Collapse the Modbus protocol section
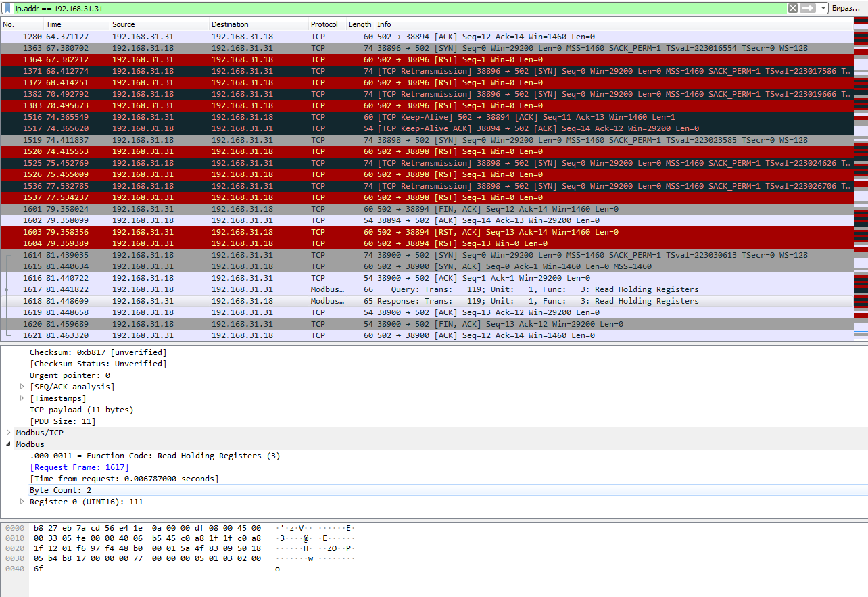This screenshot has height=597, width=868. pos(9,444)
